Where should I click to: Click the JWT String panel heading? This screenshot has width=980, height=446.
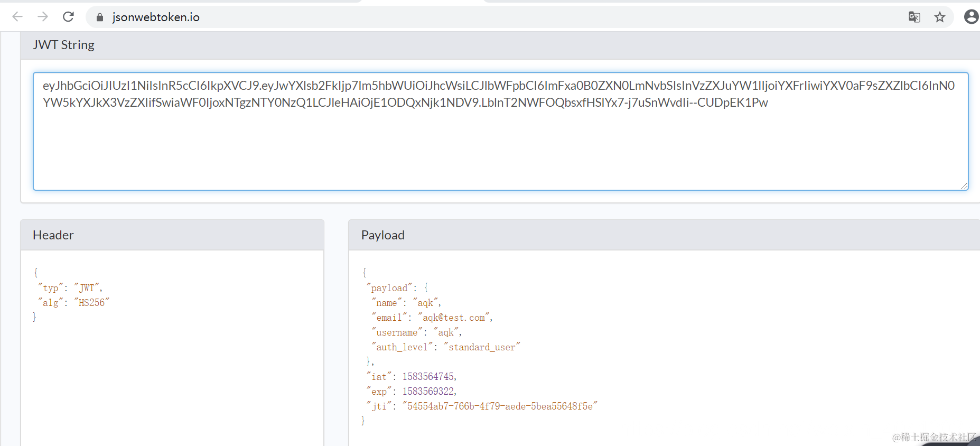pyautogui.click(x=63, y=45)
